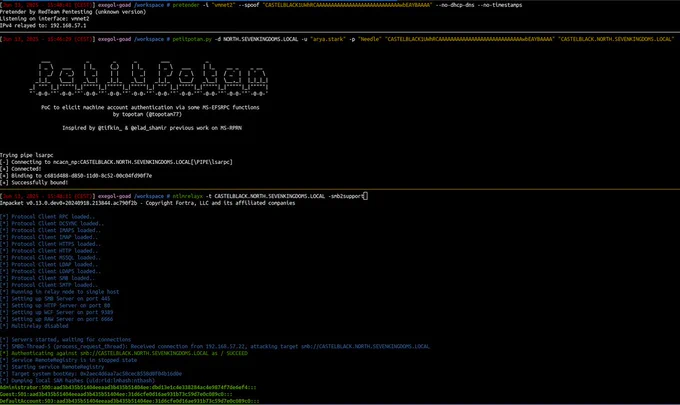This screenshot has width=680, height=405.
Task: Select the Guest:501 hash line
Action: tap(116, 394)
